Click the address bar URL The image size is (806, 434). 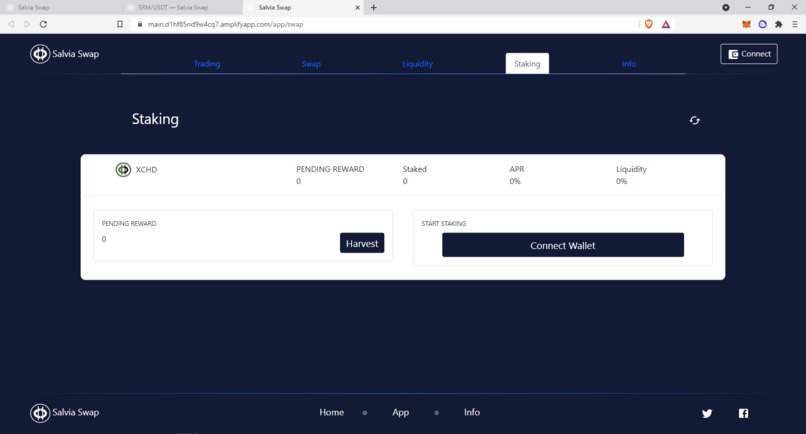click(225, 24)
